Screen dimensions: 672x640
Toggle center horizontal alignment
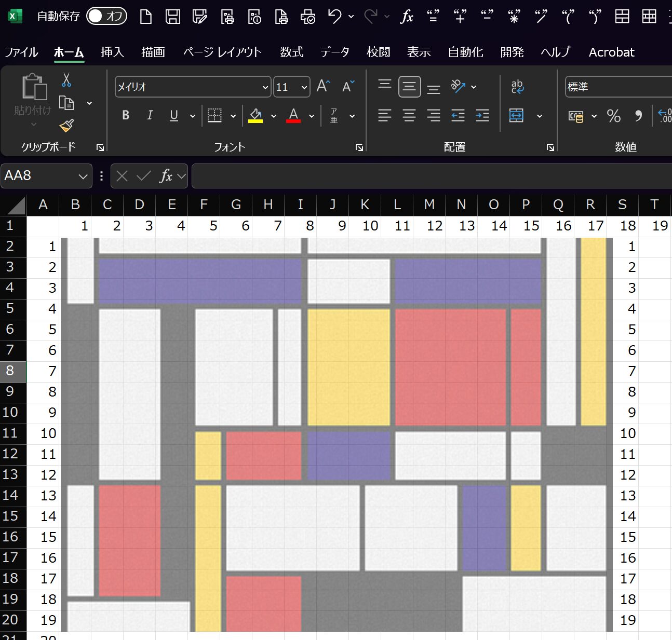click(x=409, y=115)
